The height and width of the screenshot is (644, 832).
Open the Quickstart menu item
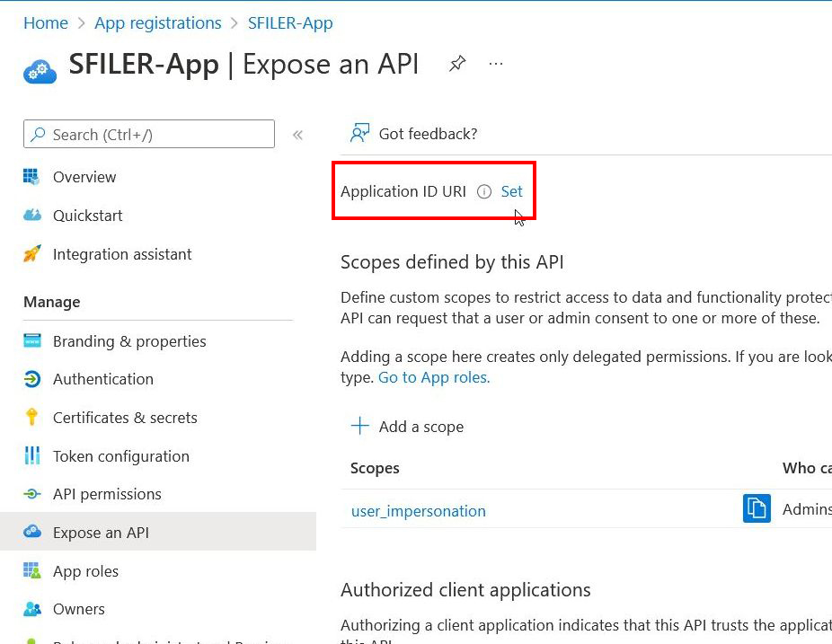click(87, 216)
